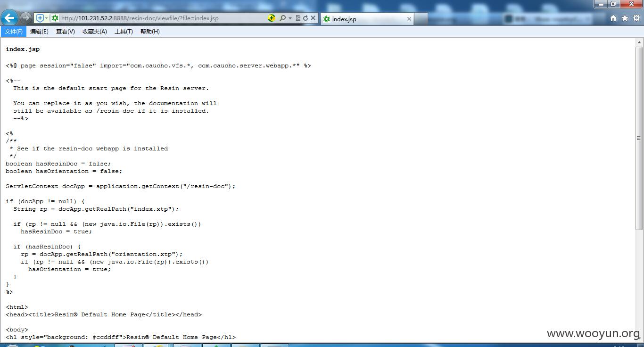Click the green plus add-on icon in address bar
This screenshot has height=347, width=644.
click(272, 18)
